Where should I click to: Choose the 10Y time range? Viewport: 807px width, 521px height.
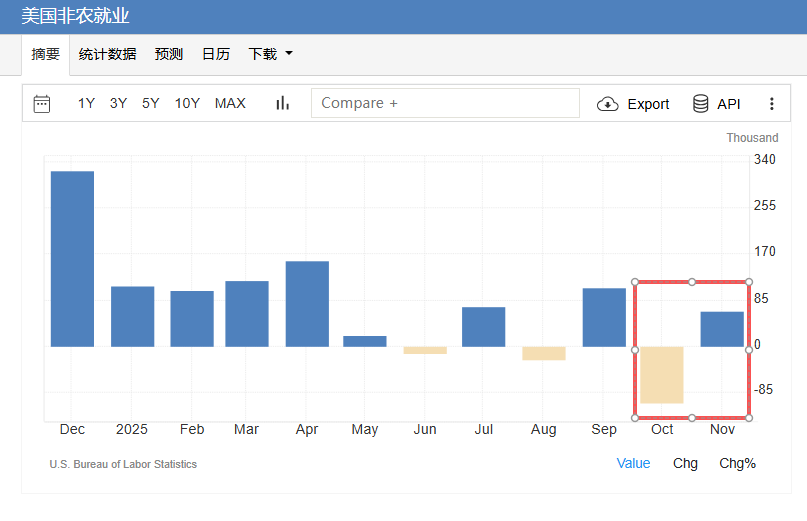pos(187,103)
